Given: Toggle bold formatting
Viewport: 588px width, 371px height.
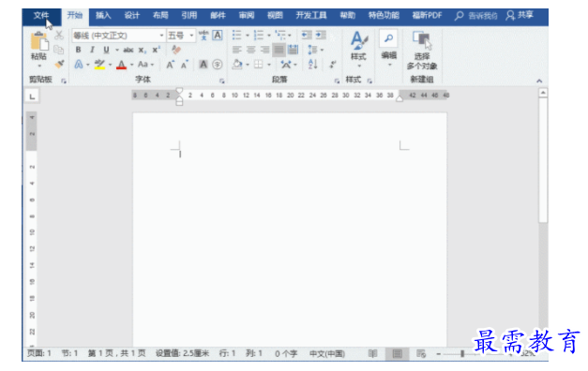Looking at the screenshot, I should [x=78, y=50].
